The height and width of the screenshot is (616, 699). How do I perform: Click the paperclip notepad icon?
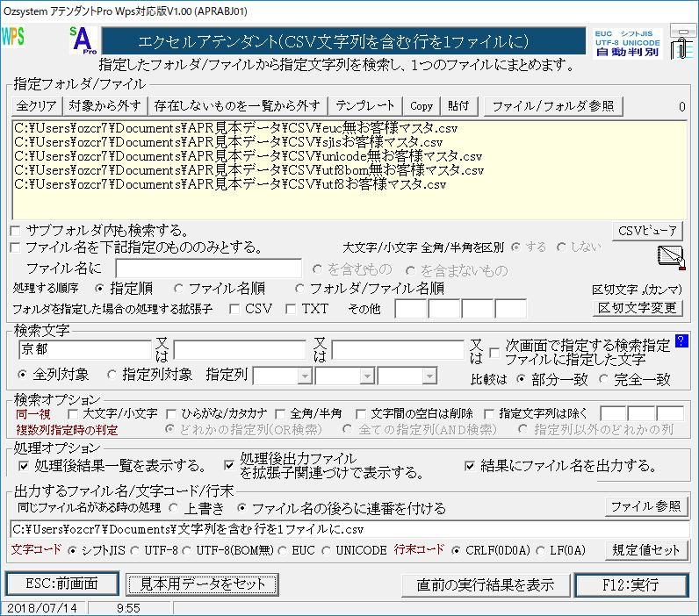pos(681,42)
